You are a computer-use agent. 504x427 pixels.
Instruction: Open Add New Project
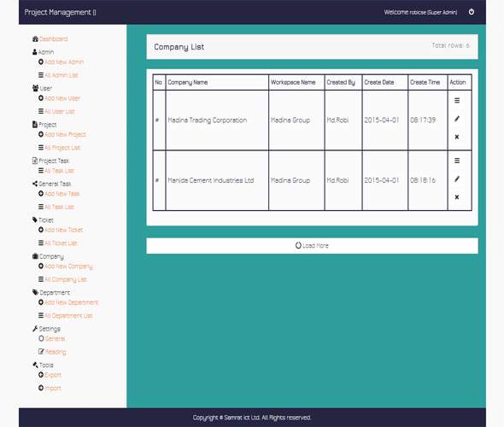pos(65,134)
